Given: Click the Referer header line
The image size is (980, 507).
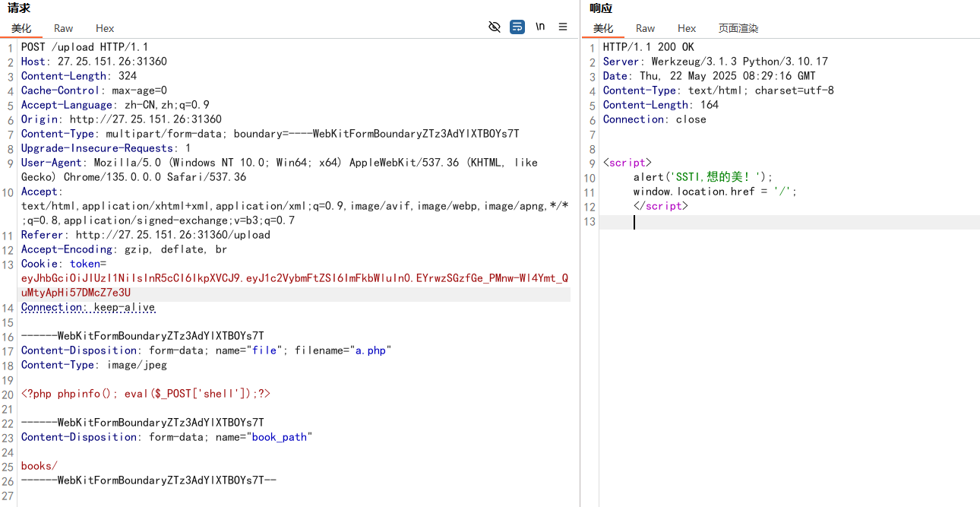Looking at the screenshot, I should point(146,235).
